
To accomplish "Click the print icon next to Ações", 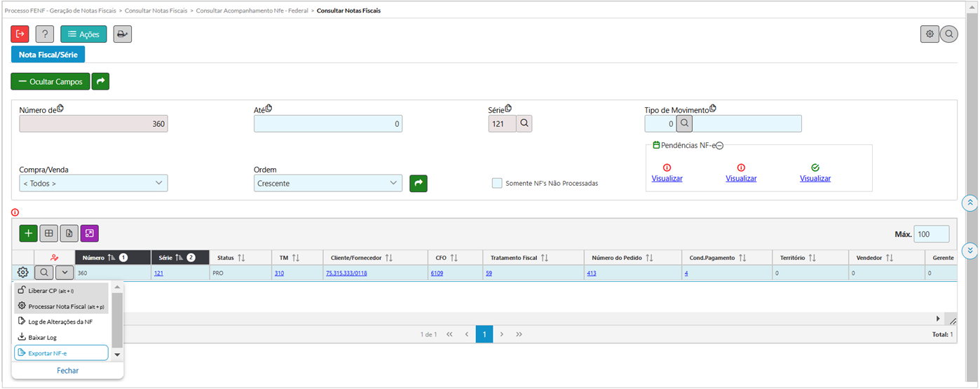I will [x=122, y=34].
